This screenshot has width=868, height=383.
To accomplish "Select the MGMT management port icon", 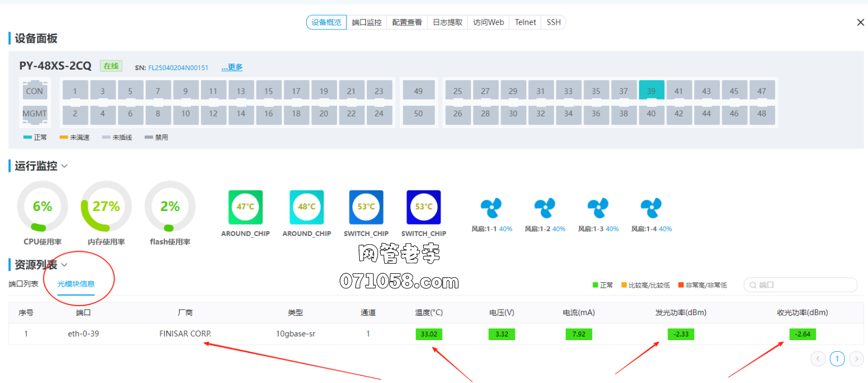I will (35, 114).
